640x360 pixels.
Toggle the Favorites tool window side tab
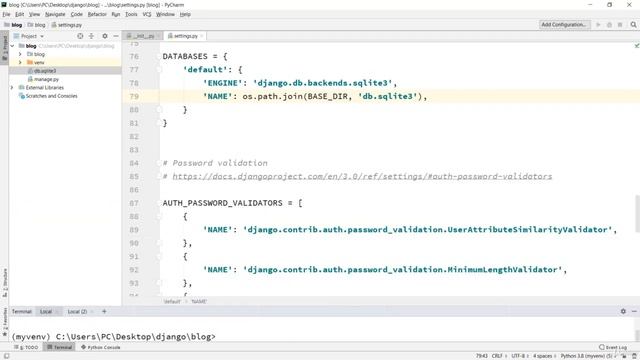pos(4,323)
